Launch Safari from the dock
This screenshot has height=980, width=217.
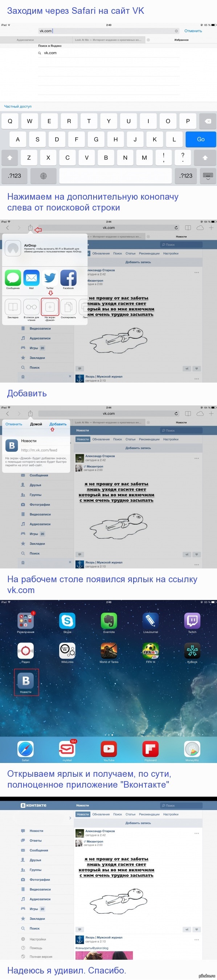pyautogui.click(x=25, y=749)
